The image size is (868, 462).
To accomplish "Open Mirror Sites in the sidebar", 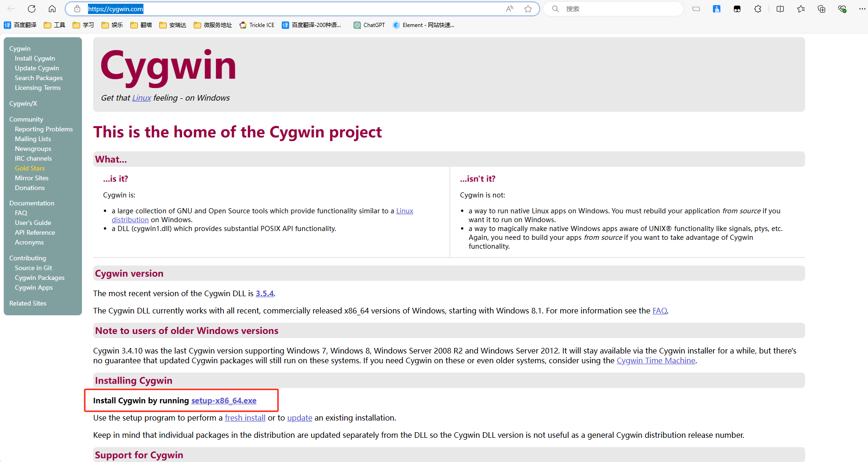I will (x=32, y=178).
